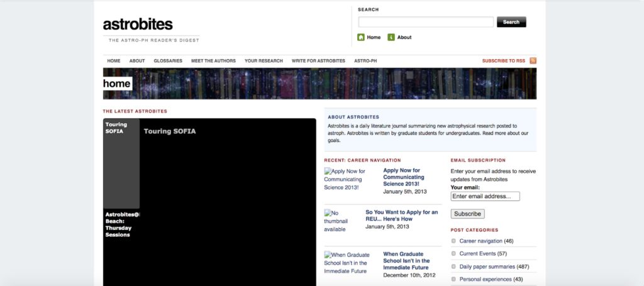Click the green About info icon
Viewport: 644px width, 286px height.
[391, 37]
